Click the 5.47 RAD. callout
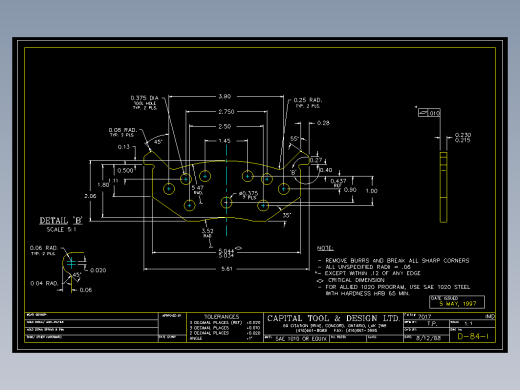Screen dimensions: 520x390 coord(198,190)
